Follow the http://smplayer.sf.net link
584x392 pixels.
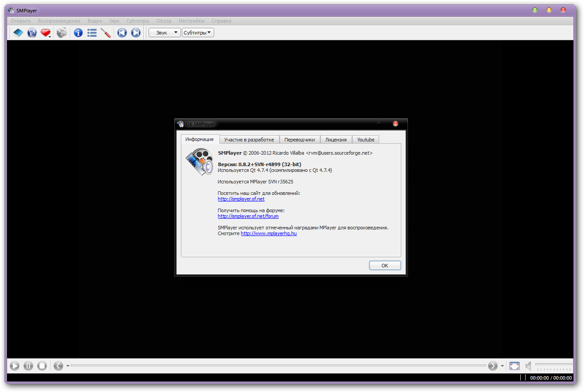[241, 199]
